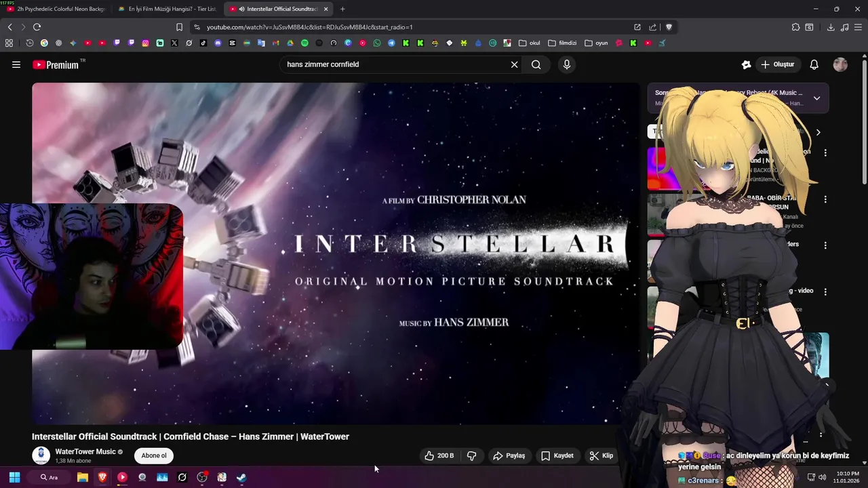
Task: Open the 'oyun' bookmarks folder
Action: [597, 43]
